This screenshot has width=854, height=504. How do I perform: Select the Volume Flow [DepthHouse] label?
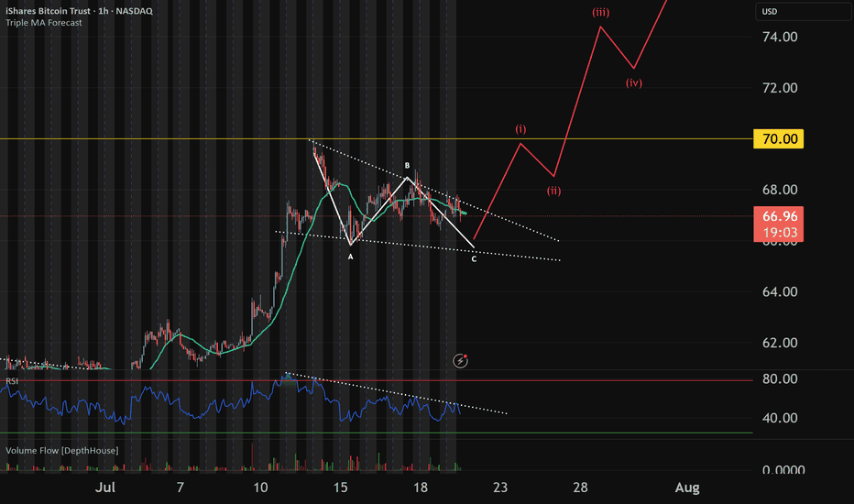coord(61,451)
